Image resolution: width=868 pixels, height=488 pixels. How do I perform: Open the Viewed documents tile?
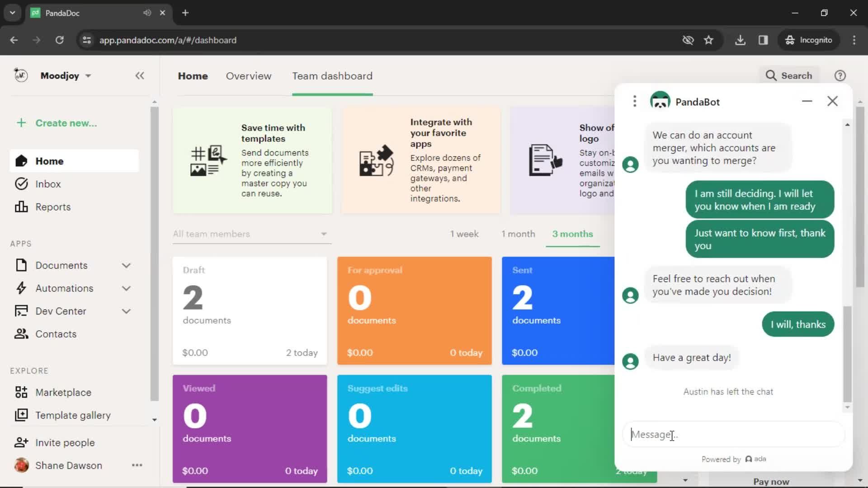tap(250, 429)
